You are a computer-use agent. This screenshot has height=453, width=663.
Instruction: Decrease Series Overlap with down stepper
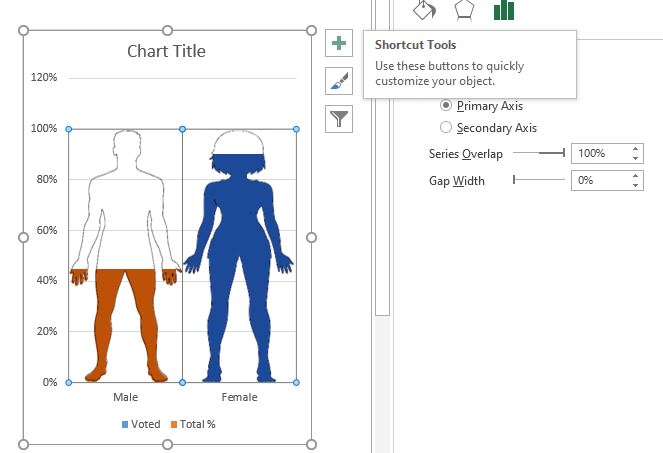(x=635, y=158)
